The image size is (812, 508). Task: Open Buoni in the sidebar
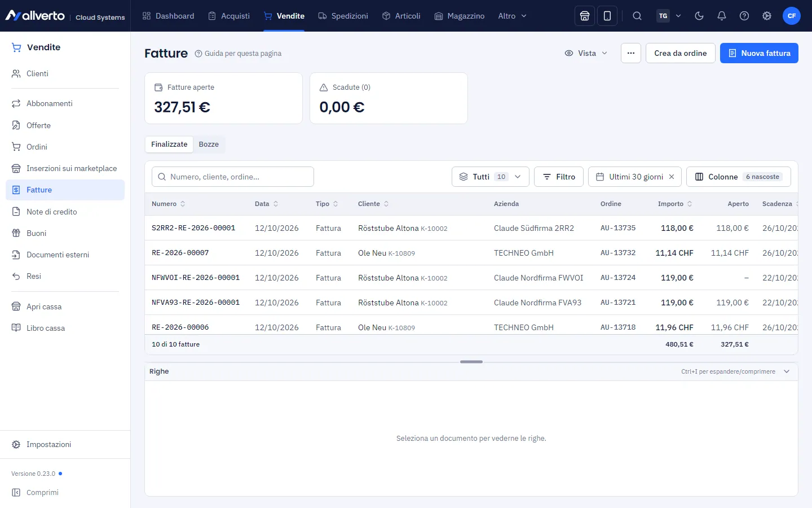pos(65,233)
